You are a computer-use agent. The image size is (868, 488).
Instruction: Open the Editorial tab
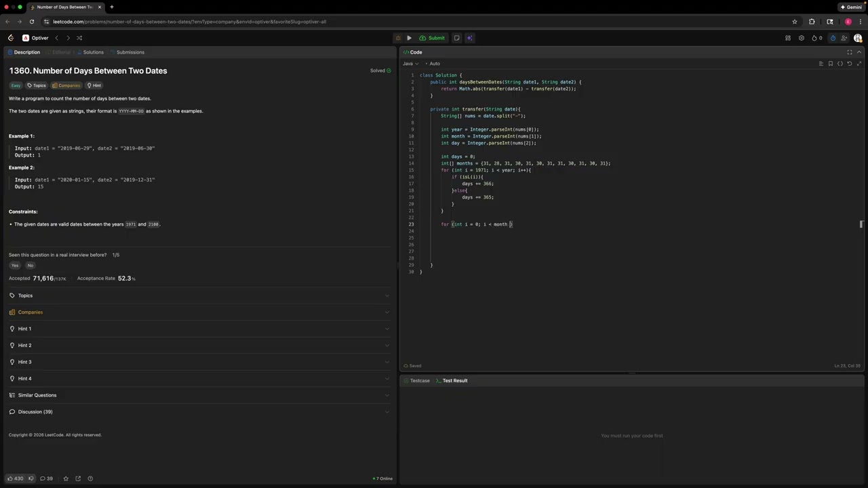(58, 52)
